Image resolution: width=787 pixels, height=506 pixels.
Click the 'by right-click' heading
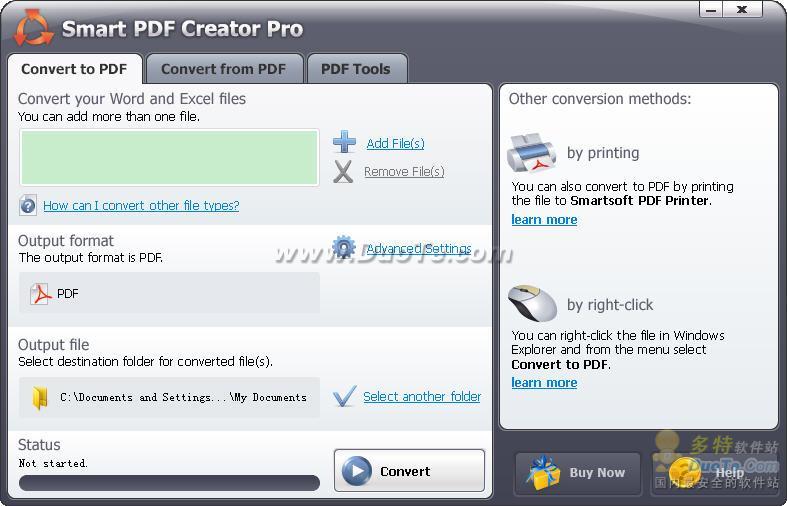click(610, 305)
